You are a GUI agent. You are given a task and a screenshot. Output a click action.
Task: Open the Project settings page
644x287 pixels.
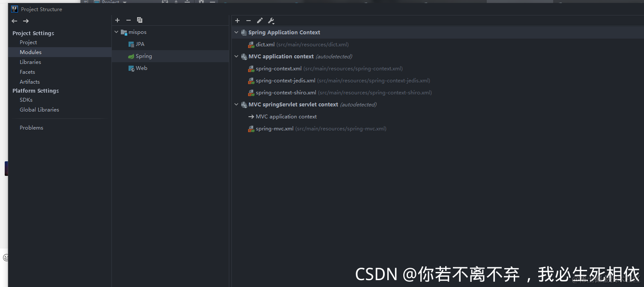28,42
